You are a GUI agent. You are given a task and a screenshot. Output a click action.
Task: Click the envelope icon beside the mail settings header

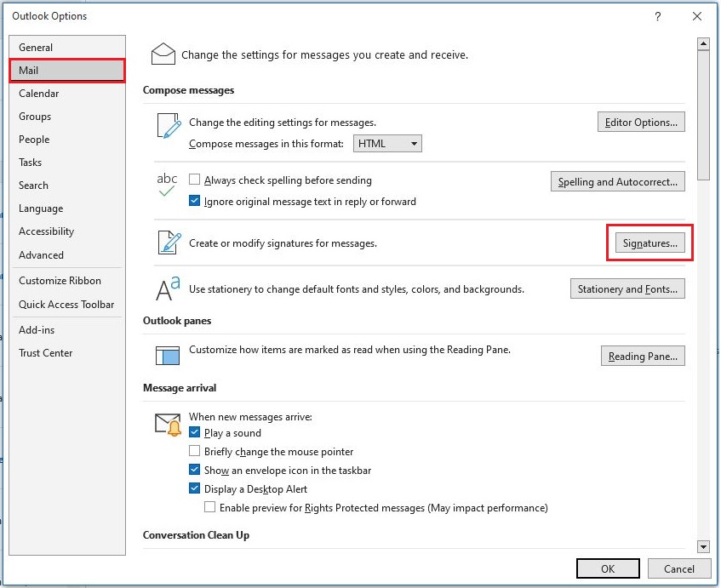click(163, 54)
